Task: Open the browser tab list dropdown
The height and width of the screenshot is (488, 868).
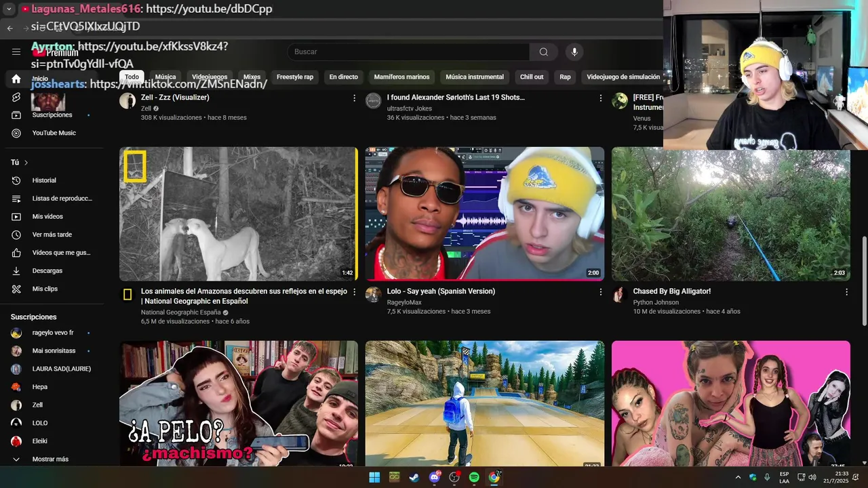Action: (x=9, y=9)
